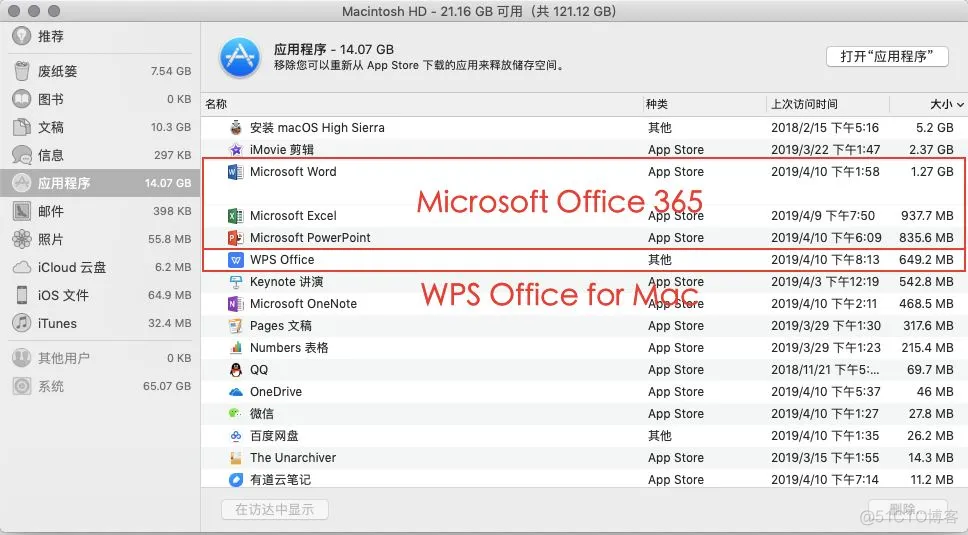Click the 649.2 MB size value

click(926, 260)
